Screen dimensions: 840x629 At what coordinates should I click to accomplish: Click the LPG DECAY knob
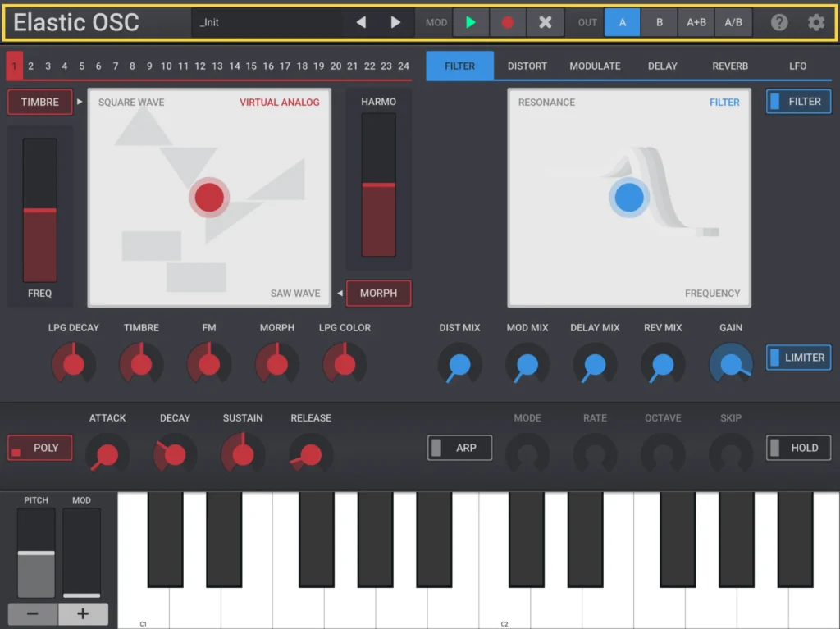(73, 364)
